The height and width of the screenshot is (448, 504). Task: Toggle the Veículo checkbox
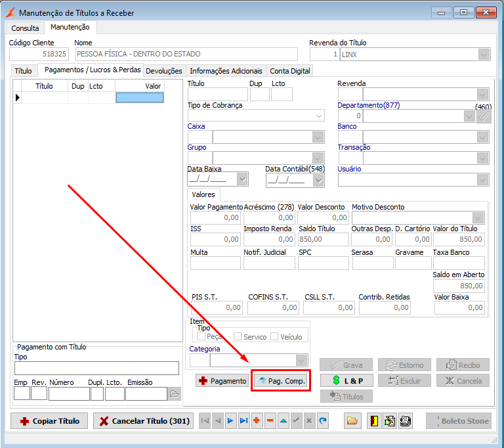(x=274, y=336)
